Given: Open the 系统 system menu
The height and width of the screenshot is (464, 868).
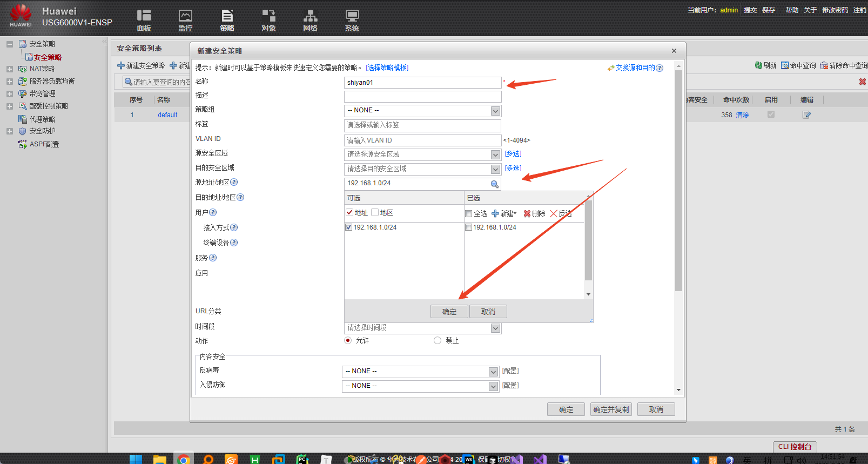Looking at the screenshot, I should click(352, 21).
